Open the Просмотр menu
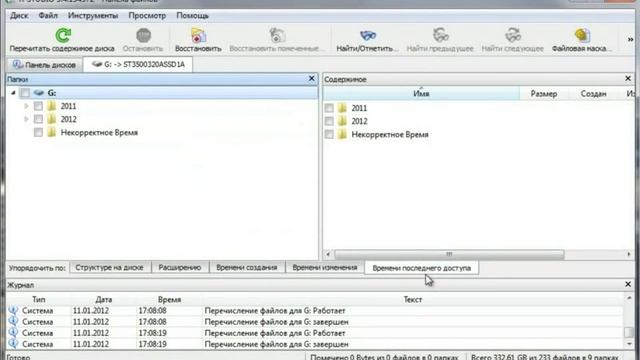This screenshot has height=360, width=640. coord(147,16)
